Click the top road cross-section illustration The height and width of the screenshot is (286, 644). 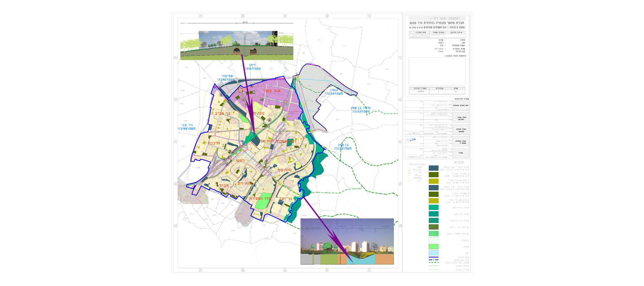pos(236,45)
